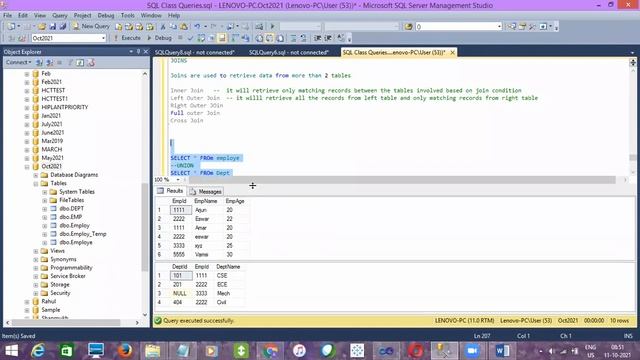Select the Service Broker folder
The width and height of the screenshot is (640, 360).
pos(68,276)
